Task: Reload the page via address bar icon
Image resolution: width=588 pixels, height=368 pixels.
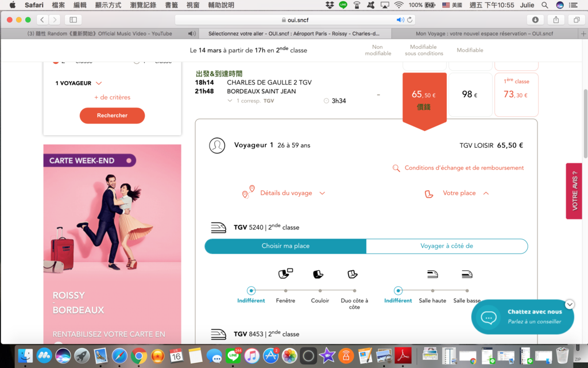Action: (410, 20)
